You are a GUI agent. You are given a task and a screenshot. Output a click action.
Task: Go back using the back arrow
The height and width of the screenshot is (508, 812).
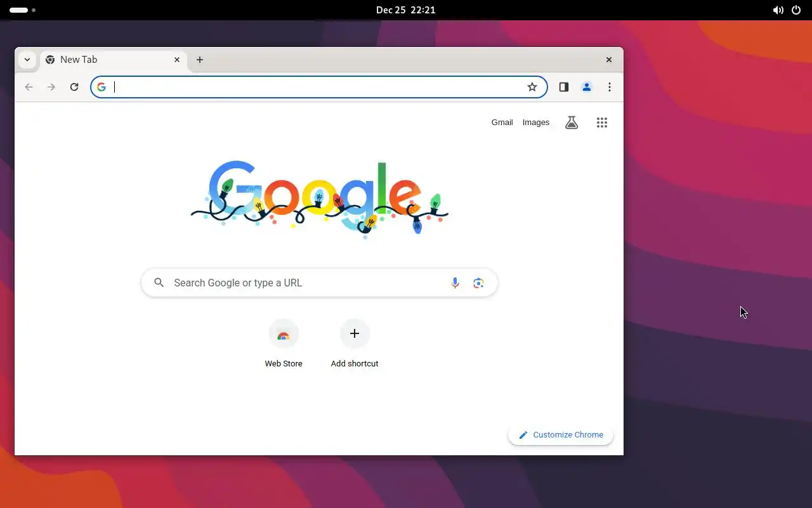(x=29, y=87)
